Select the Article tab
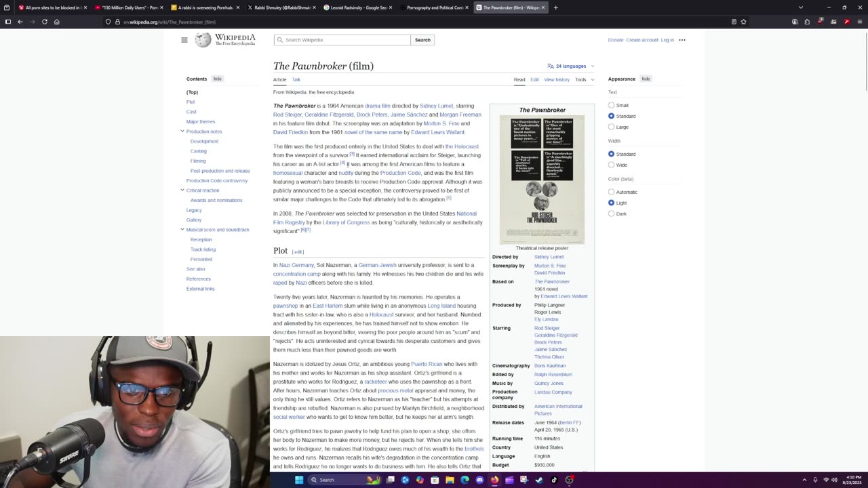Screen dimensions: 868x488 point(279,79)
